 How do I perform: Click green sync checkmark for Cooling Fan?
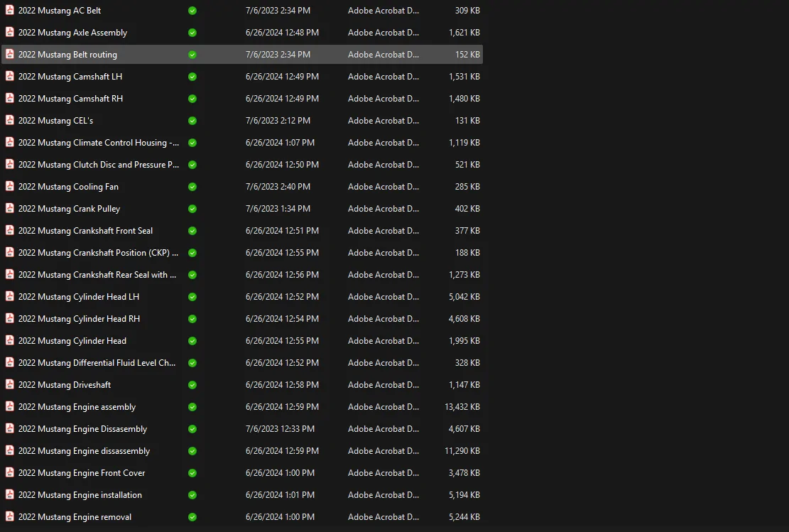[x=192, y=187]
